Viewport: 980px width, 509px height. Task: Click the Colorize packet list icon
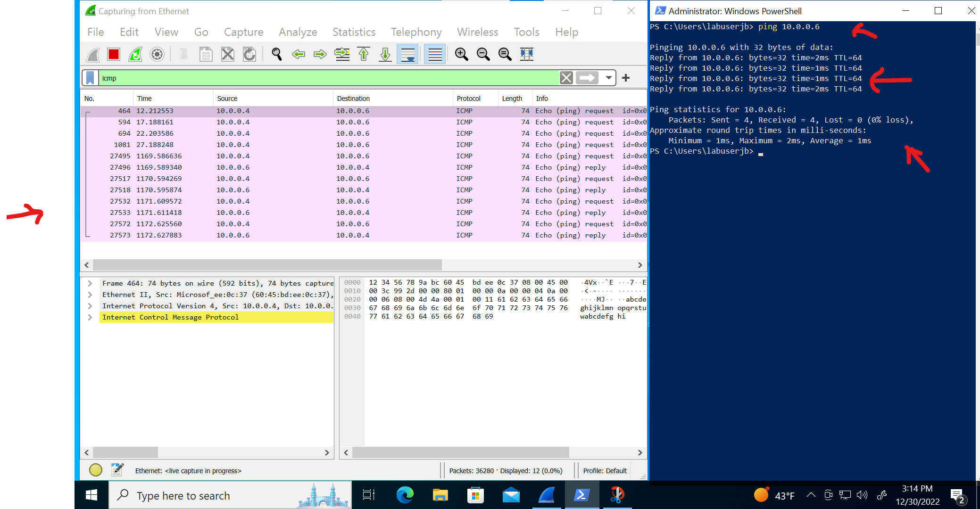(435, 54)
